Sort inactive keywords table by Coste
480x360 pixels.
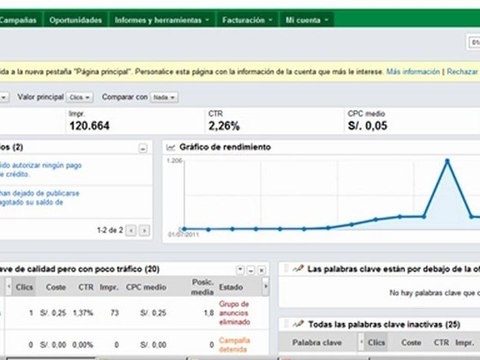click(x=411, y=343)
